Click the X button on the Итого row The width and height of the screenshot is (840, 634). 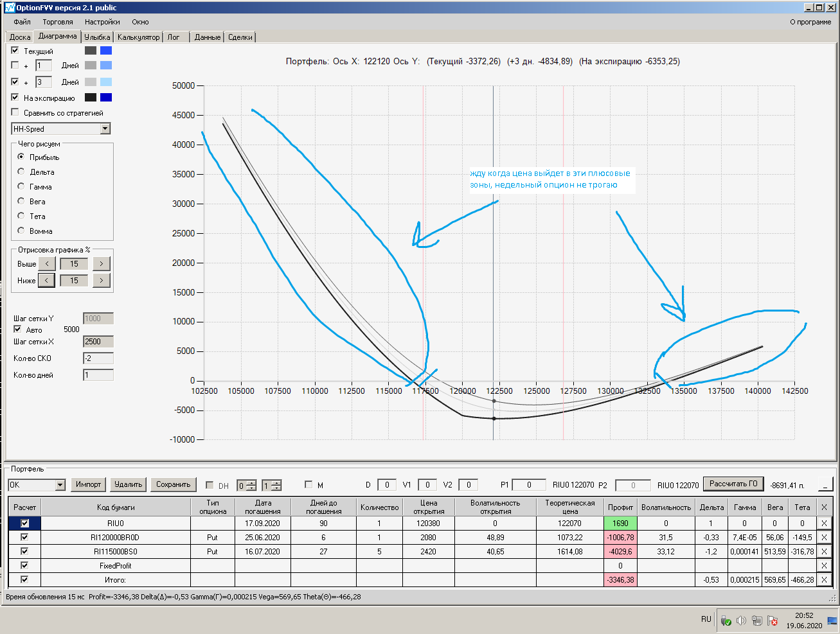point(824,579)
